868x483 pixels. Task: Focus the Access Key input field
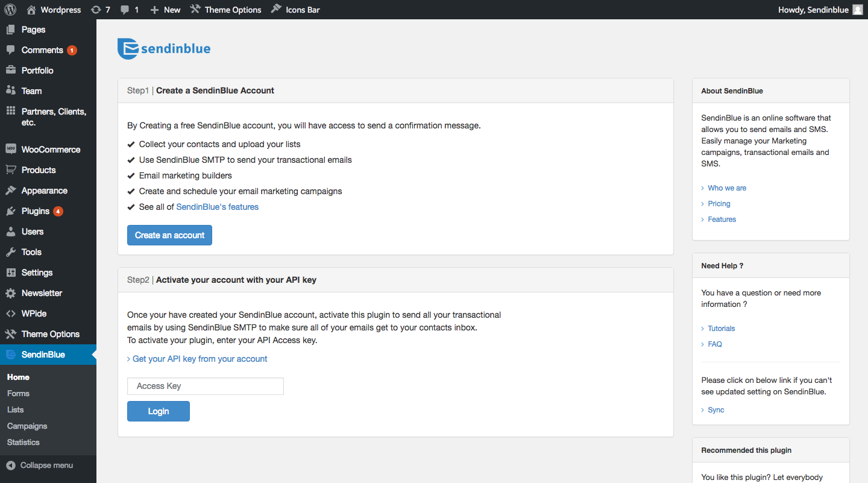[x=206, y=386]
